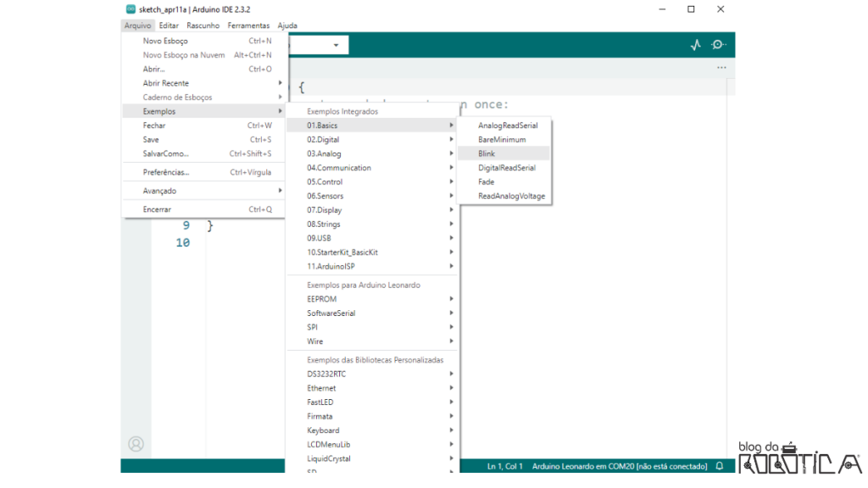The height and width of the screenshot is (488, 868).
Task: Open the Rascunho menu
Action: (203, 25)
